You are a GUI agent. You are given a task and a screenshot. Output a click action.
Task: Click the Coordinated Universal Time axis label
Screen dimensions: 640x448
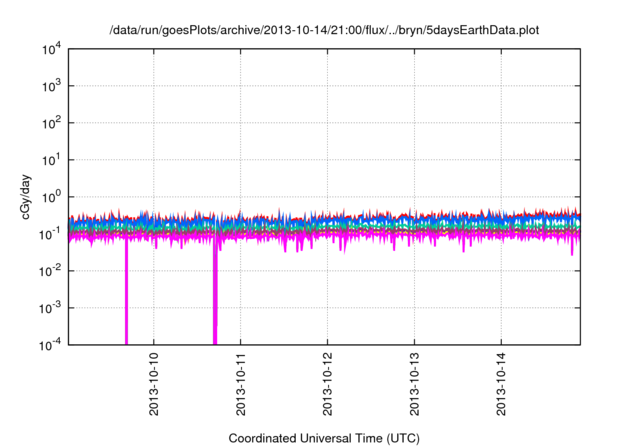pyautogui.click(x=324, y=438)
